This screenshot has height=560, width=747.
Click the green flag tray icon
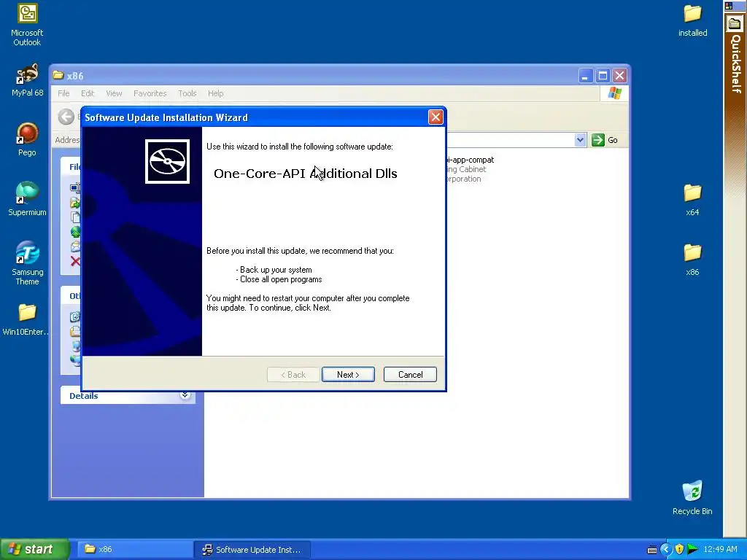point(692,550)
